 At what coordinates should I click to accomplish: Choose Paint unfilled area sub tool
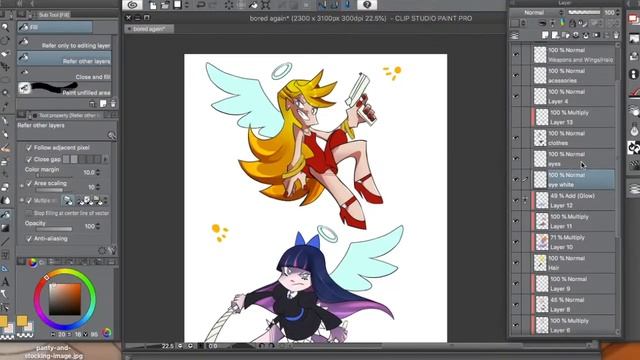coord(64,89)
